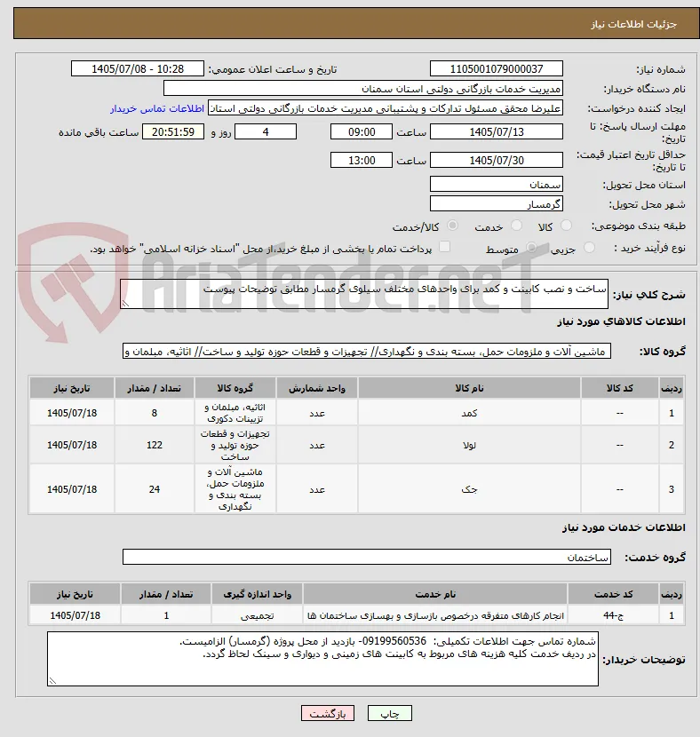This screenshot has height=737, width=700.
Task: Click the service unit cell تجمیعی
Action: pyautogui.click(x=257, y=615)
